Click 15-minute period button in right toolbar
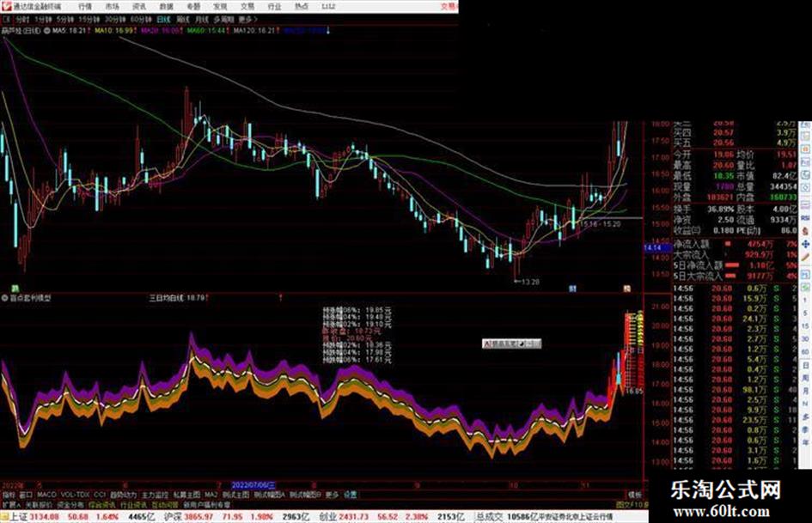This screenshot has height=523, width=812. coord(805,326)
